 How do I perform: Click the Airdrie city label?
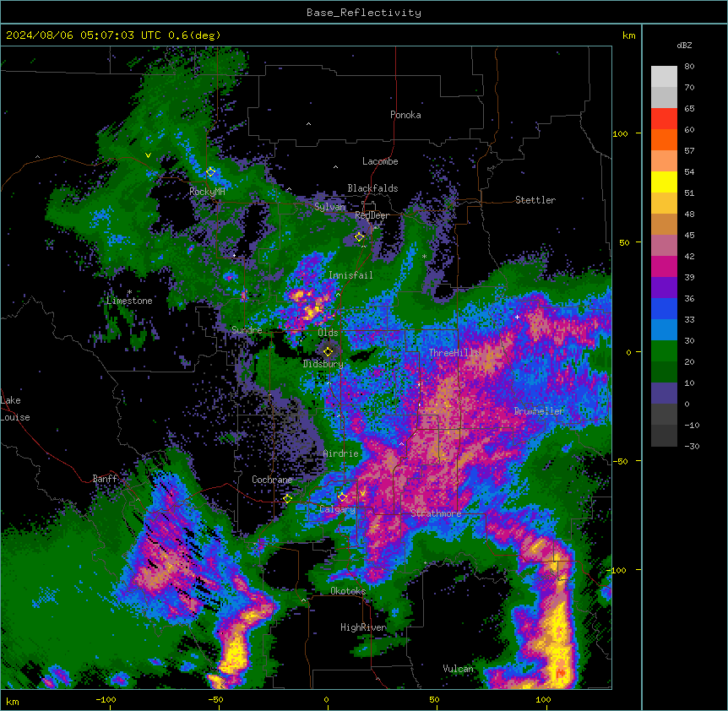(x=341, y=453)
